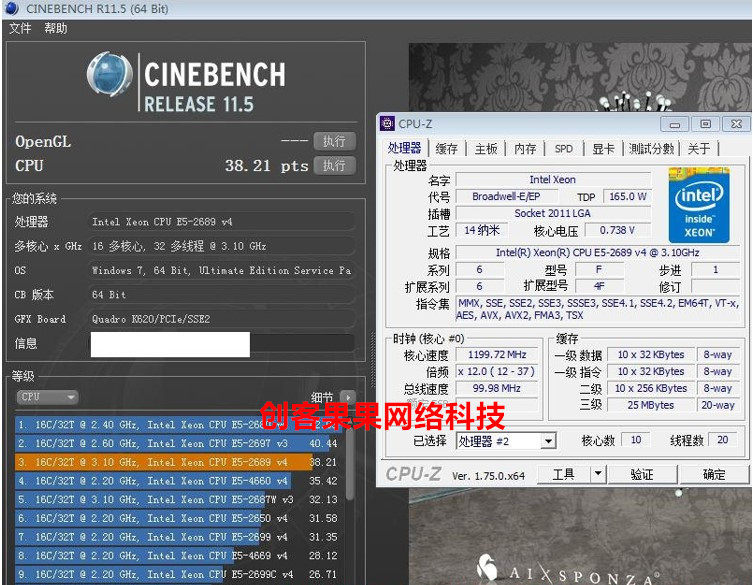Screen dimensions: 753x585
Task: Click the 核心电压 value 0.738 V
Action: [x=618, y=231]
